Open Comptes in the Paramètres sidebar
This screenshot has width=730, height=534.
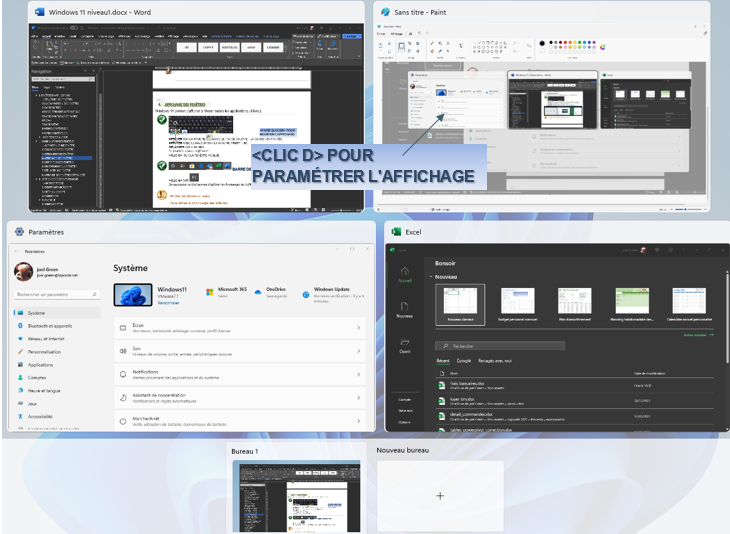coord(37,378)
